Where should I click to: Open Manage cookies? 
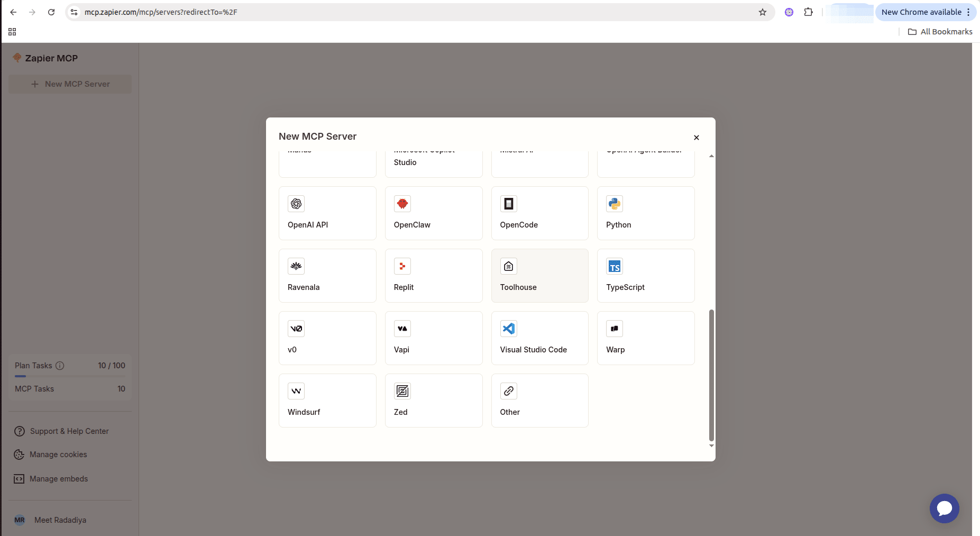click(51, 455)
